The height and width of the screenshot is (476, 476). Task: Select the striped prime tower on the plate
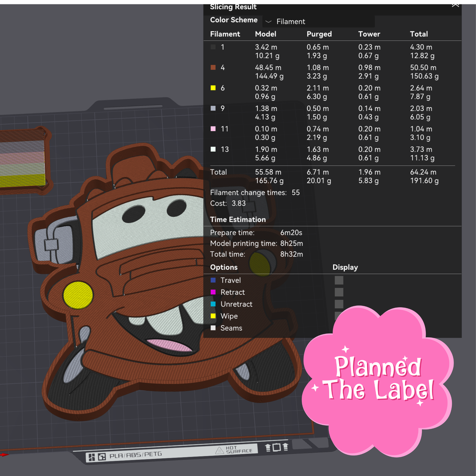click(x=25, y=160)
